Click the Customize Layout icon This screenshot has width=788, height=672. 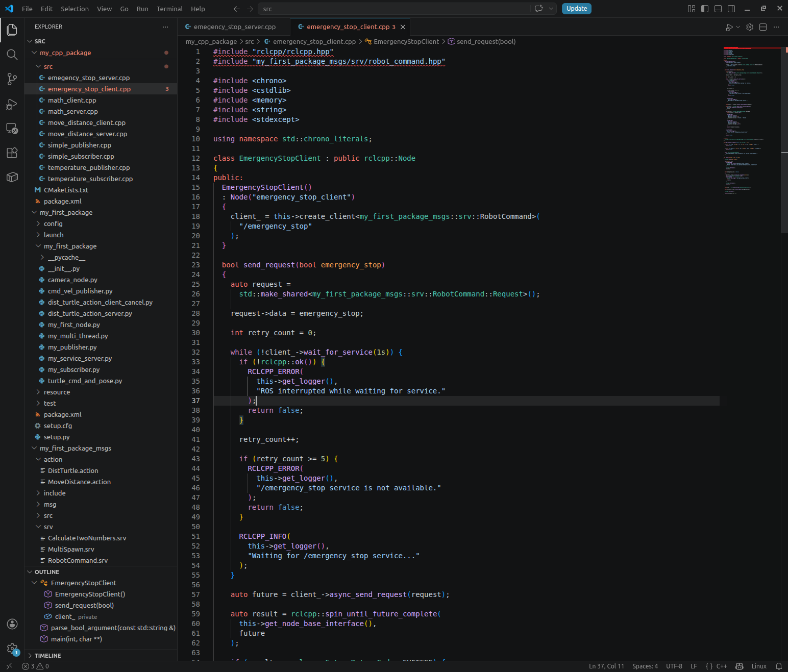coord(692,9)
